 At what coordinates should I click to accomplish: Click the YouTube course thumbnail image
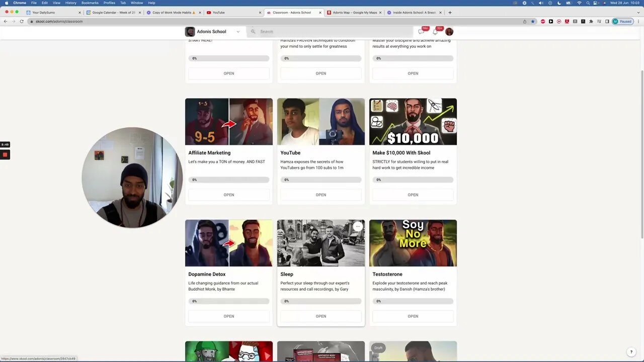(x=321, y=122)
